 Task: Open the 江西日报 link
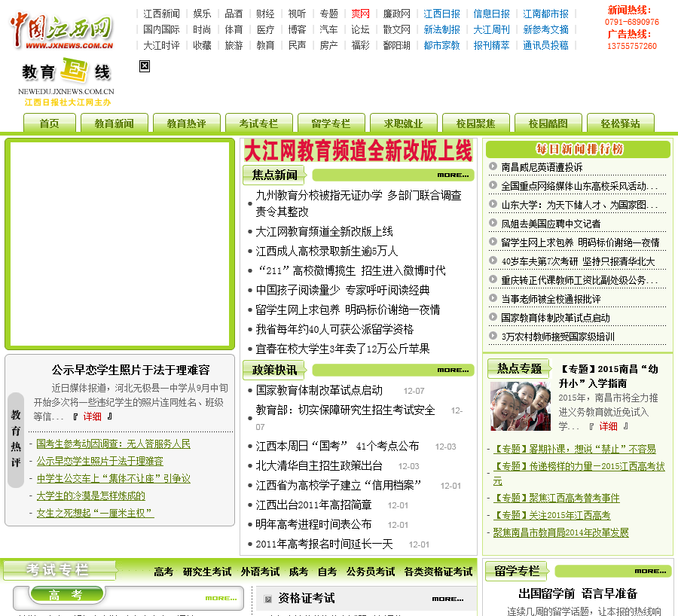point(441,14)
